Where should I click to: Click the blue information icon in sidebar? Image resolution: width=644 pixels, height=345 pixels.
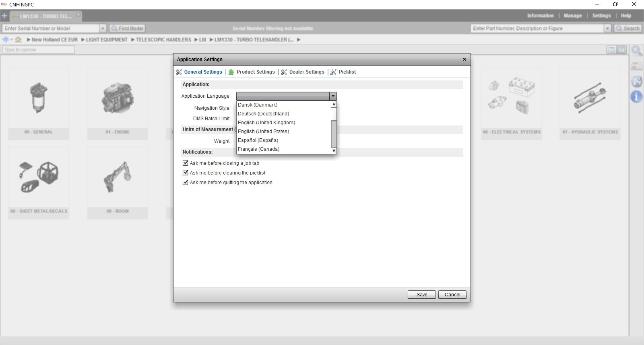tap(637, 97)
